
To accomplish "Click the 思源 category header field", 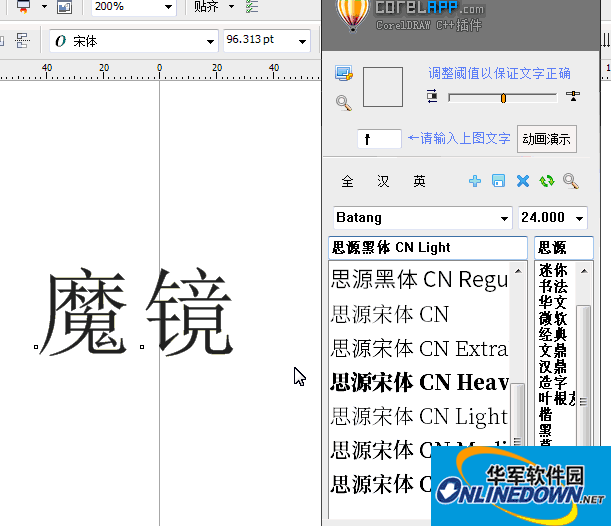I will (x=563, y=248).
